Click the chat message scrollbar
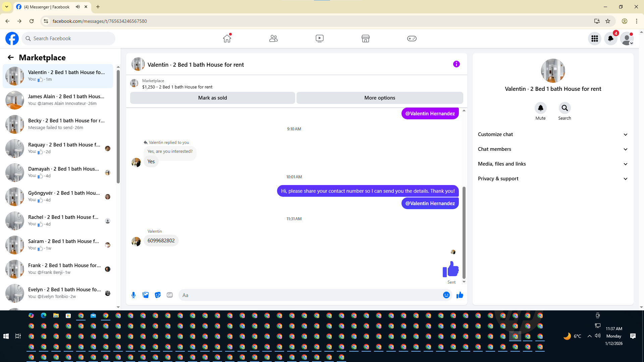This screenshot has height=362, width=644. [x=464, y=233]
